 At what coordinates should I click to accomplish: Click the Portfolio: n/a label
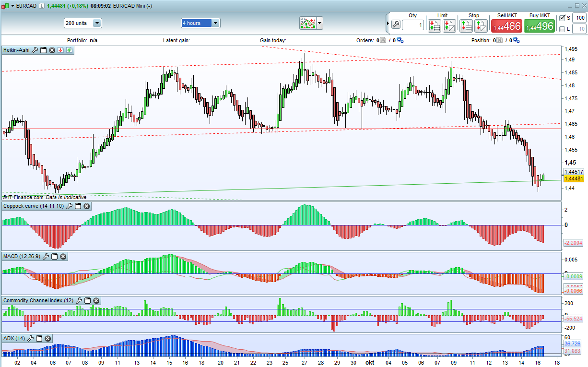pos(82,41)
